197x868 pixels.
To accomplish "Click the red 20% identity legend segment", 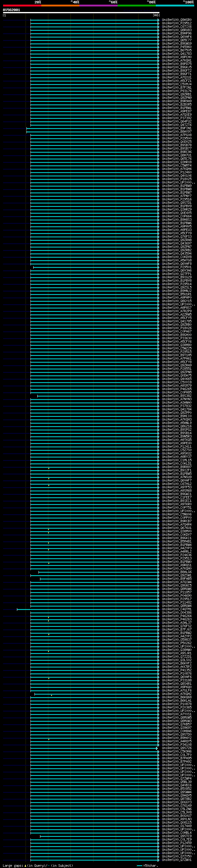I will (x=22, y=6).
